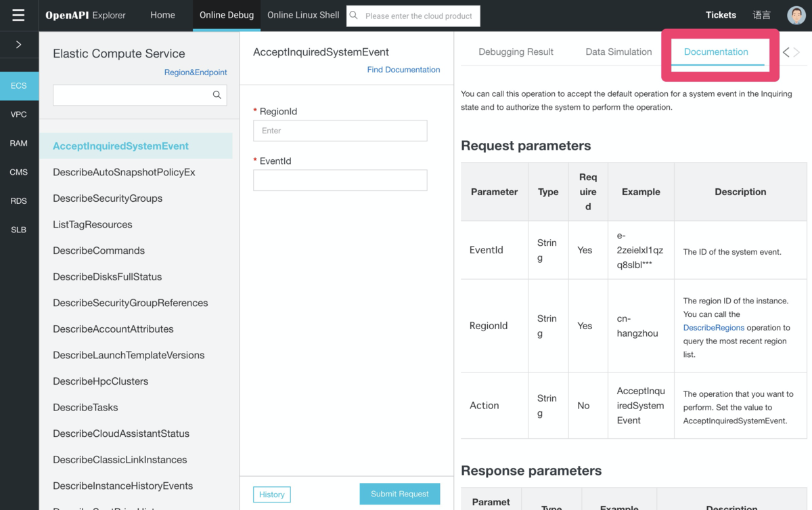Click the Region&Endpoint link
This screenshot has width=812, height=510.
196,72
